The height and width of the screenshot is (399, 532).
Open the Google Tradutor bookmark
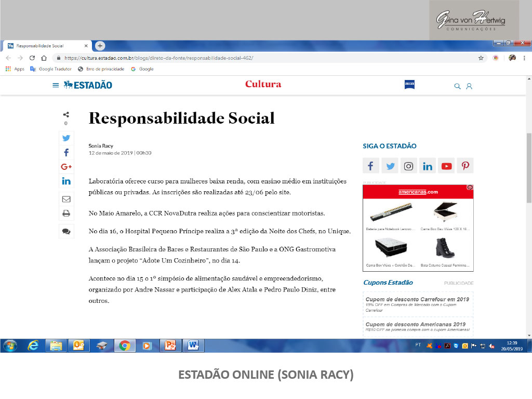point(51,69)
